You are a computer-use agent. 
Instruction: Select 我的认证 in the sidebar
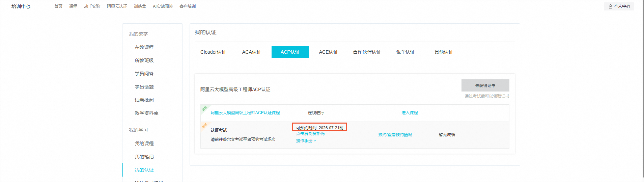[x=144, y=170]
